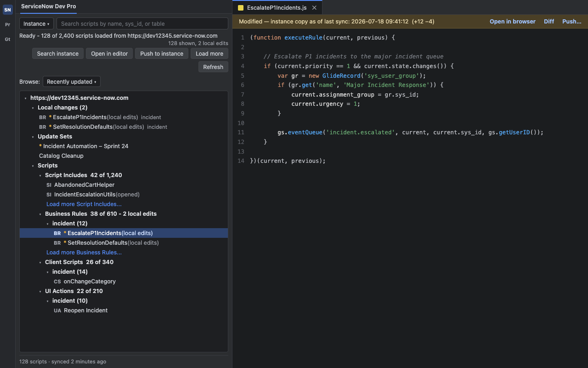Click the eventQueue call on line 11
The width and height of the screenshot is (588, 368).
pyautogui.click(x=305, y=132)
